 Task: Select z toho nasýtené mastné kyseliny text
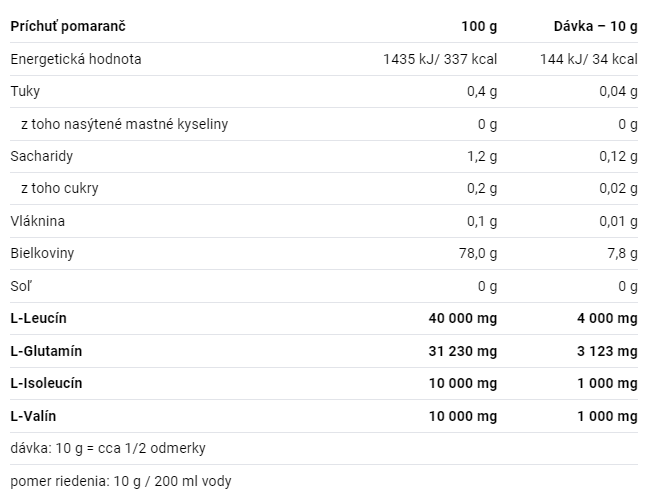124,124
